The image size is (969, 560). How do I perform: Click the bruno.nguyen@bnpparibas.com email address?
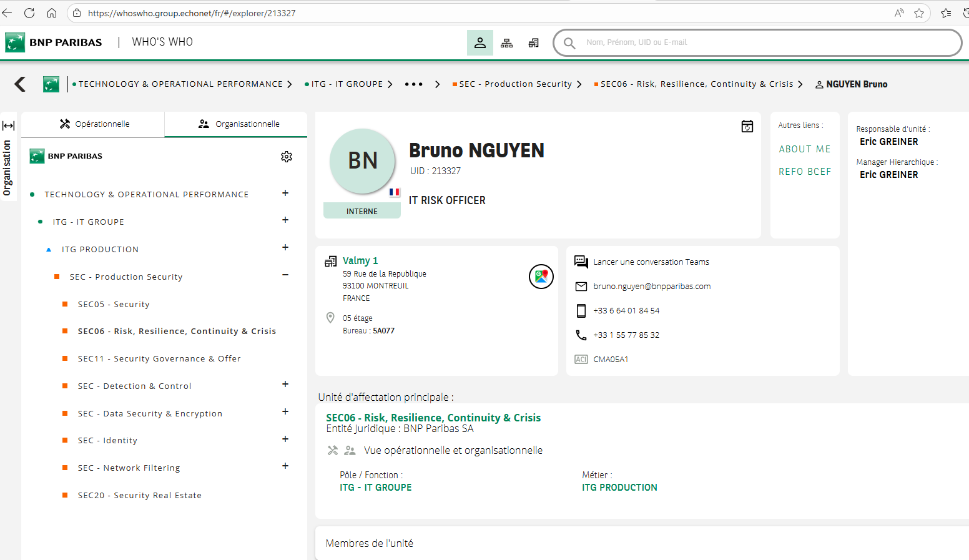(652, 287)
